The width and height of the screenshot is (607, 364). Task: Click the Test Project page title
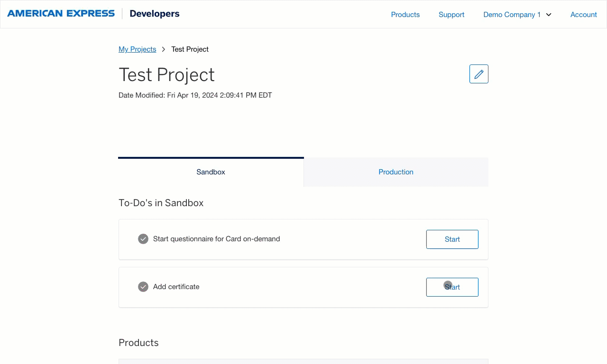166,75
